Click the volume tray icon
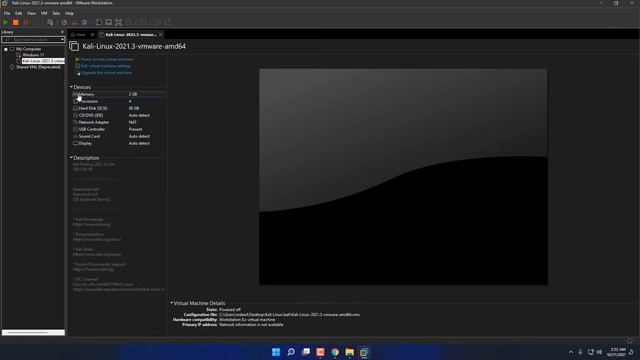This screenshot has height=360, width=640. click(x=599, y=352)
